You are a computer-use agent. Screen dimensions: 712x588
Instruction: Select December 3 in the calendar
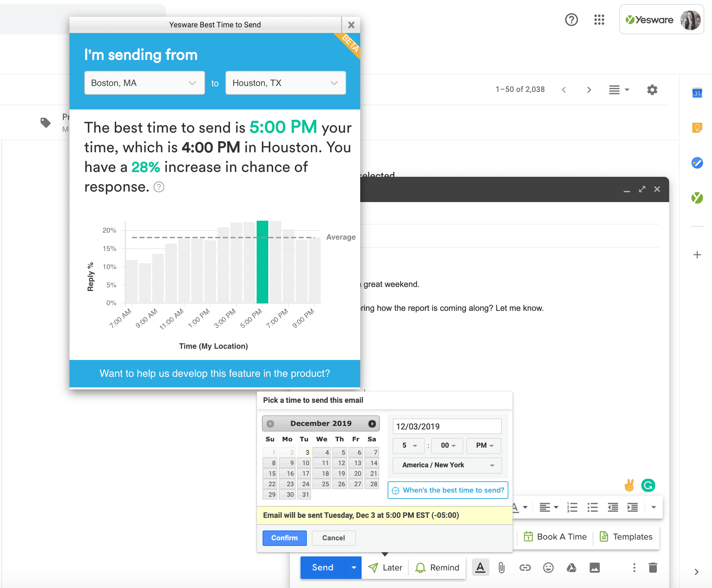304,452
